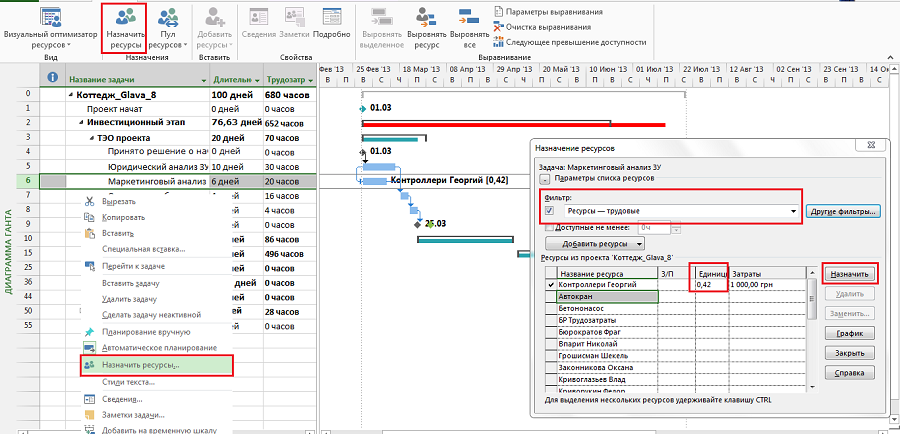Viewport: 900px width, 434px height.
Task: Click the info indicator column header
Action: (x=52, y=78)
